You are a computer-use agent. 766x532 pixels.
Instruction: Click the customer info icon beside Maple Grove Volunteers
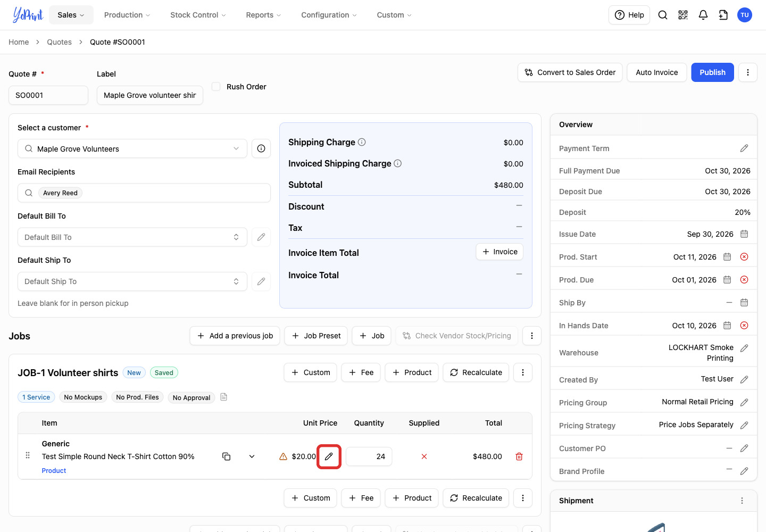pos(261,148)
